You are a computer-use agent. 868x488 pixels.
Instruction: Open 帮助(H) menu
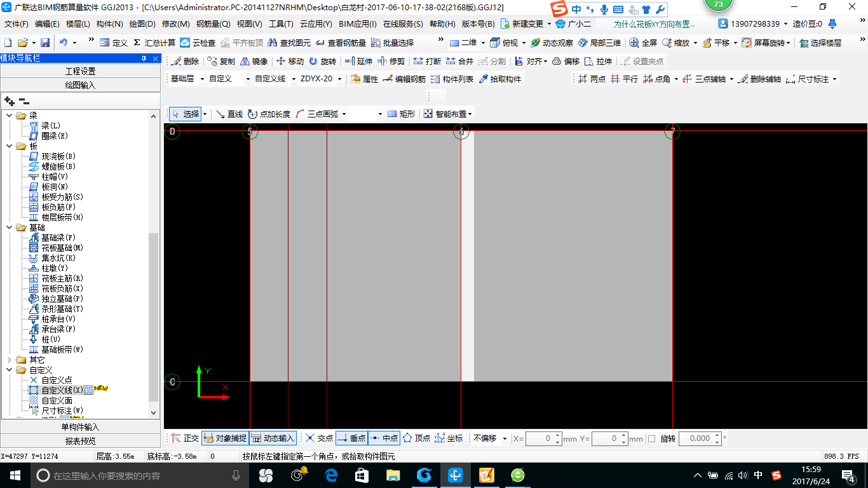(442, 24)
